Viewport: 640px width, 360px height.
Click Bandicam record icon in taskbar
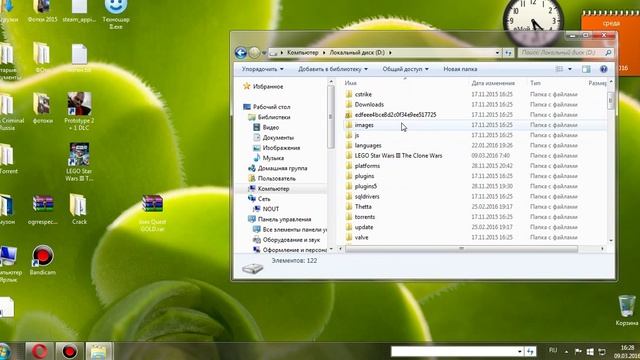click(69, 351)
